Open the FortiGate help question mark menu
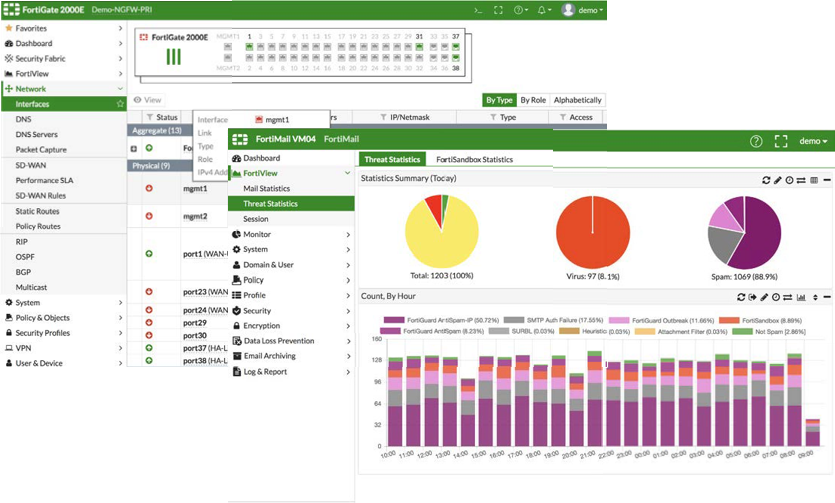 coord(520,10)
